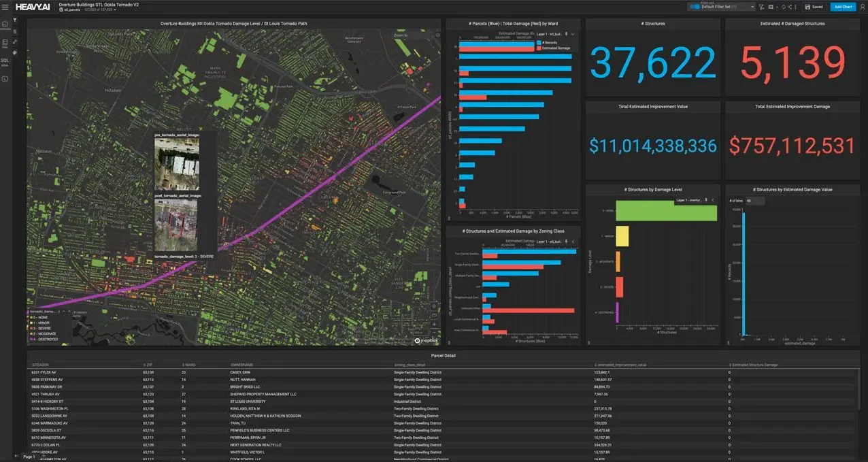Click the refresh dashboard icon in top bar

[783, 7]
